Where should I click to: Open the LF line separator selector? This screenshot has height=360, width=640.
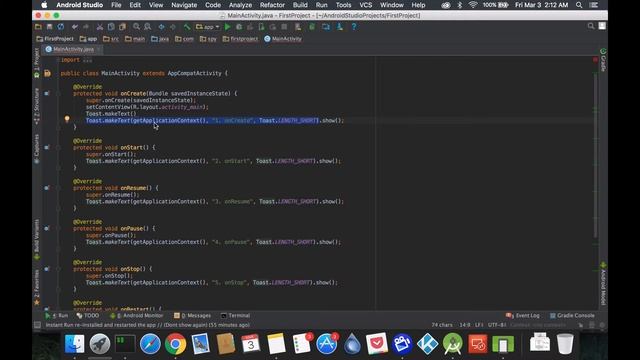click(479, 325)
